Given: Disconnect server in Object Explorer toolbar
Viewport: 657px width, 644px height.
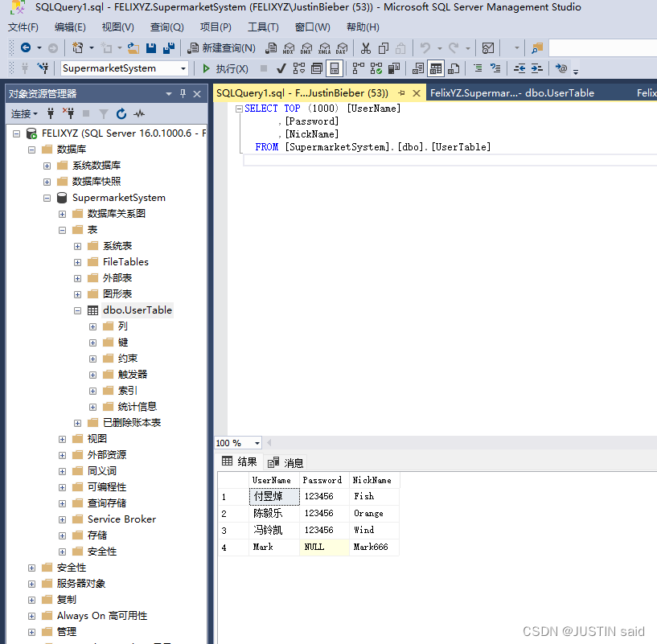Looking at the screenshot, I should pos(68,113).
